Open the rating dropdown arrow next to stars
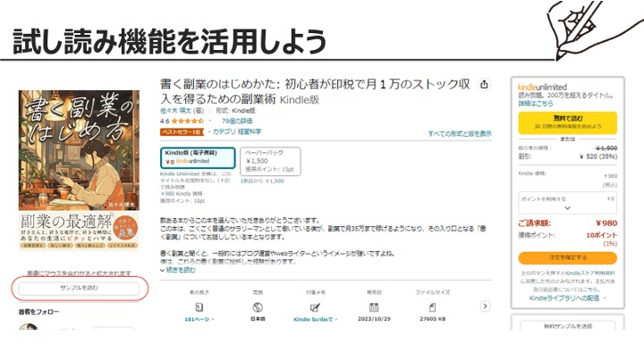This screenshot has height=362, width=644. click(210, 121)
